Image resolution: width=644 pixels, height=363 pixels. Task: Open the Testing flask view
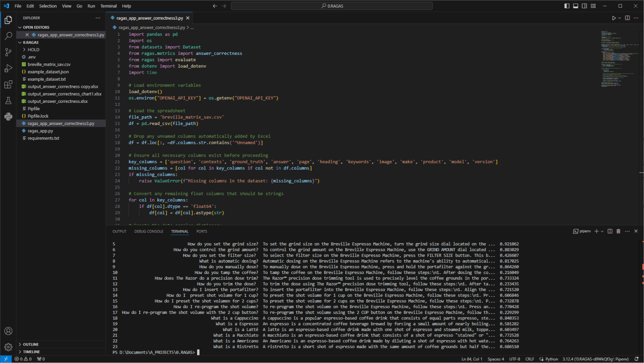[x=8, y=100]
